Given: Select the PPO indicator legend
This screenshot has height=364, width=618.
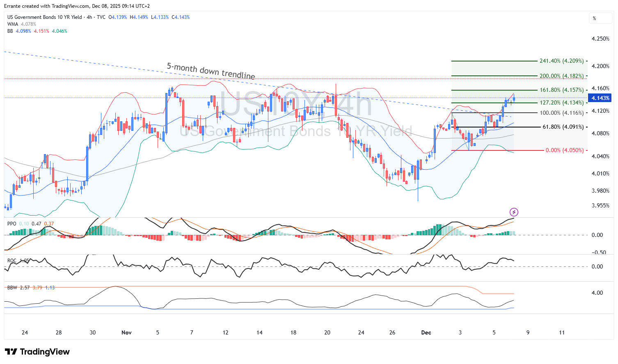Looking at the screenshot, I should coord(12,224).
